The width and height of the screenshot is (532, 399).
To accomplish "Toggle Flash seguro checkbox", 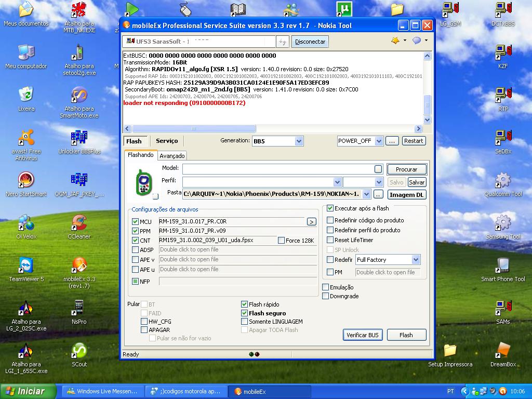I will pyautogui.click(x=244, y=313).
